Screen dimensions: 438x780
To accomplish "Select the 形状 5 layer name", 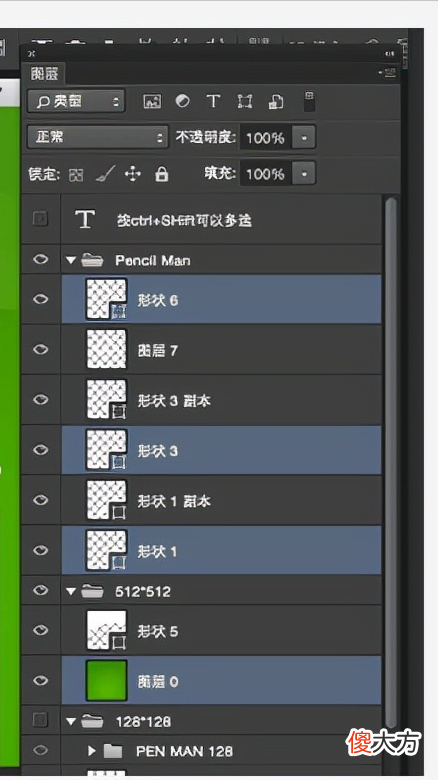I will [x=157, y=631].
